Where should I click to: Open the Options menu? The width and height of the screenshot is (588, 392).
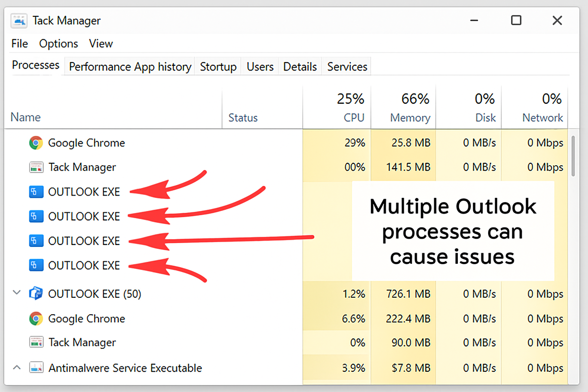(58, 44)
